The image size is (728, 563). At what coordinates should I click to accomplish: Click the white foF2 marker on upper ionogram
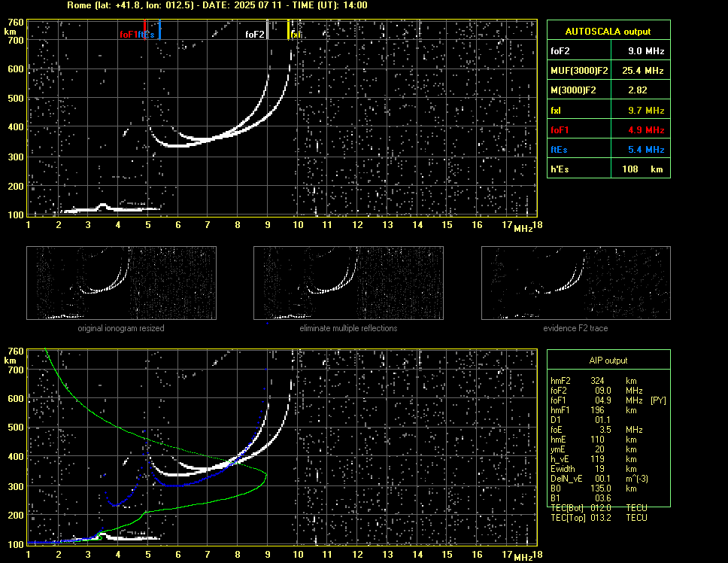(268, 29)
